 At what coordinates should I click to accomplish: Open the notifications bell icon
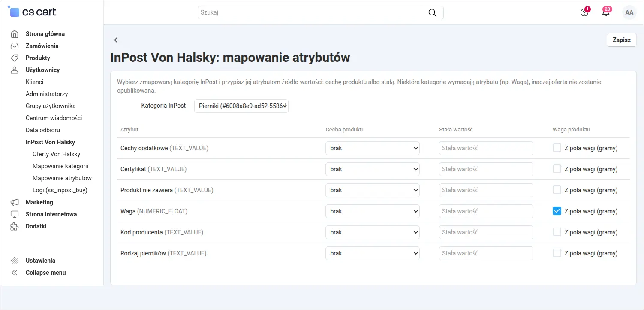[x=606, y=12]
